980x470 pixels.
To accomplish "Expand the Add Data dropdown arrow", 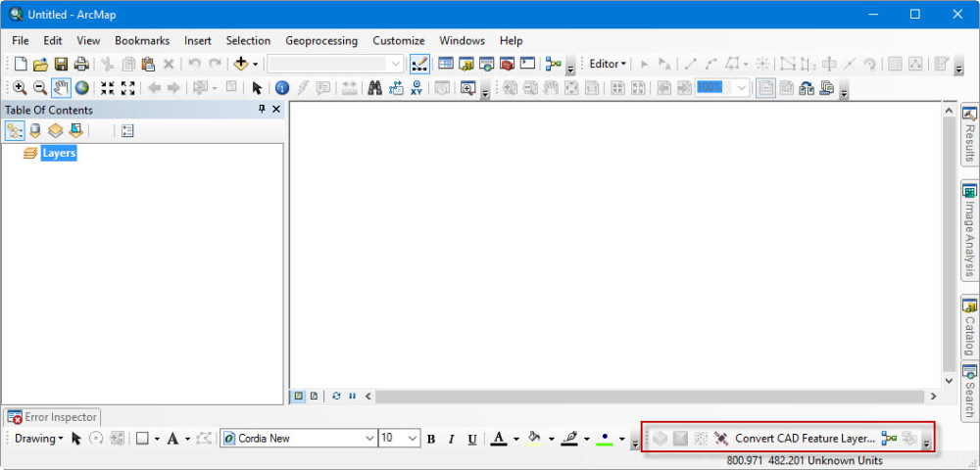I will (x=255, y=65).
